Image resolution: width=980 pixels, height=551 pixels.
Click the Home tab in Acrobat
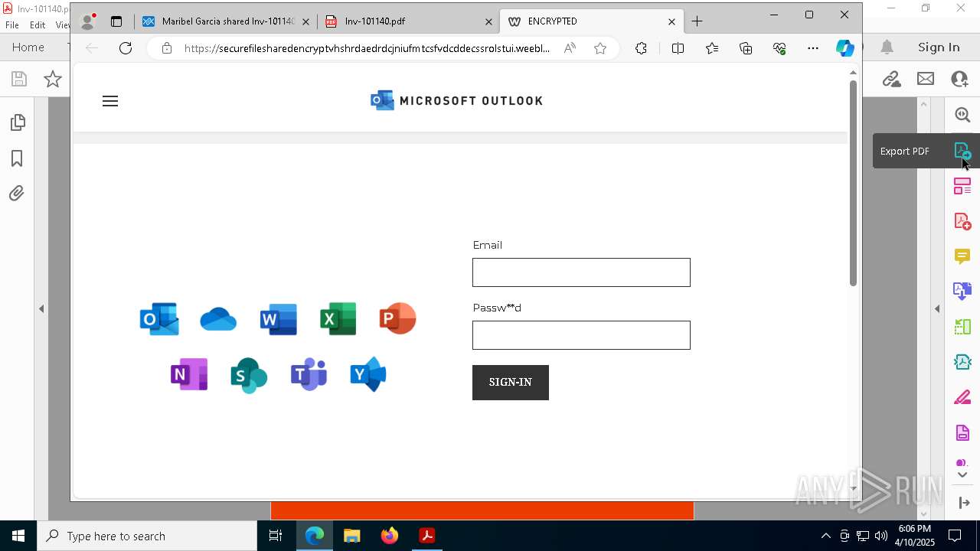click(28, 47)
